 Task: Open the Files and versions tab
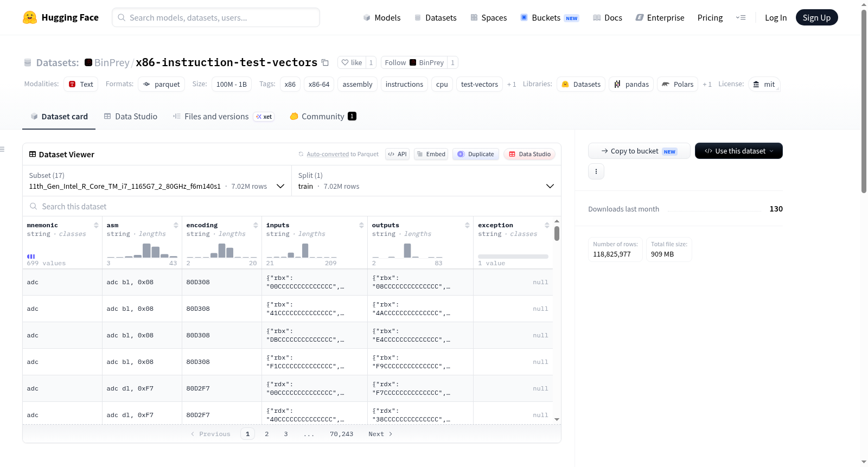point(224,116)
